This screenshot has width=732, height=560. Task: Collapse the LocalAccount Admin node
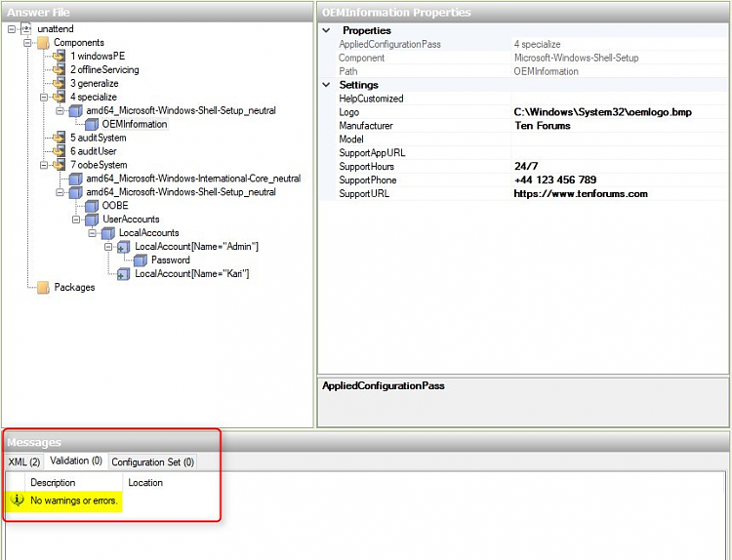[108, 247]
